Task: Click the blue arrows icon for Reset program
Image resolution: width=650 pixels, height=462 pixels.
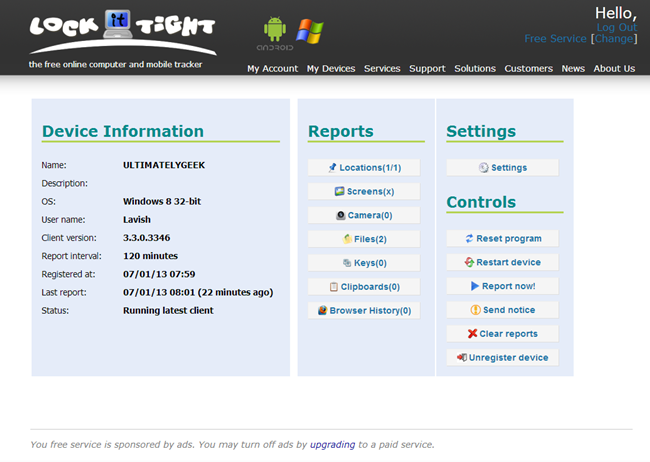Action: point(469,238)
